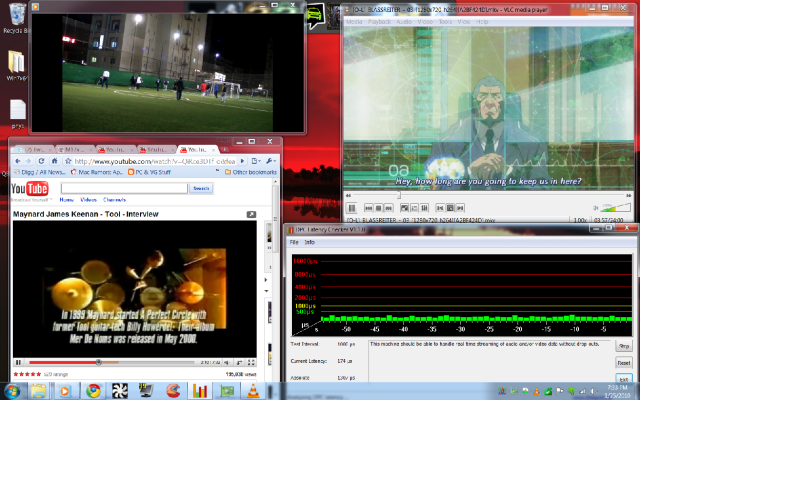Open the DPC Latency Checker taskbar icon
Viewport: 800px width, 500px height.
(x=200, y=391)
